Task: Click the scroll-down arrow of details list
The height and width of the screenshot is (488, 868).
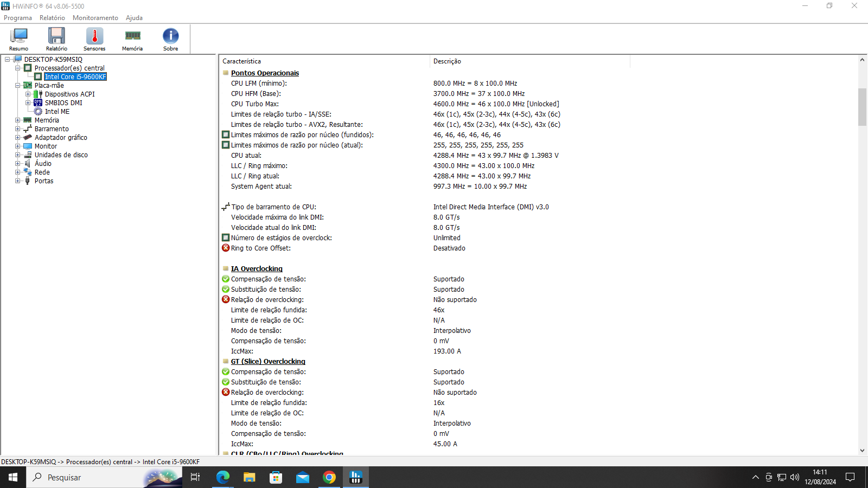Action: click(862, 451)
